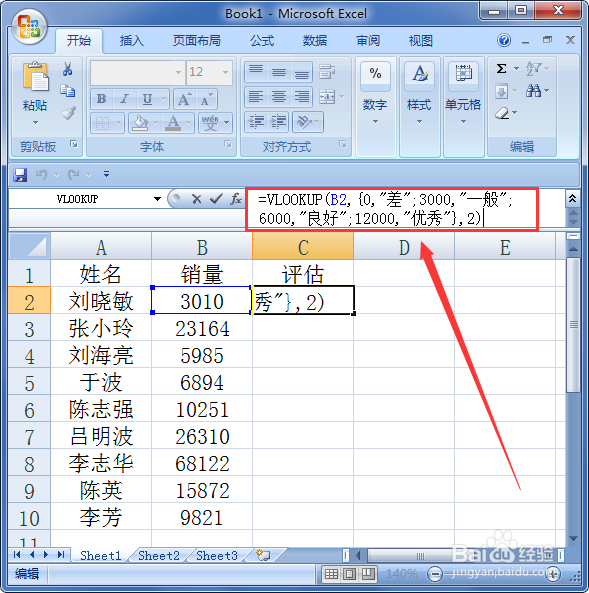
Task: Toggle middle vertical alignment
Action: pos(279,71)
